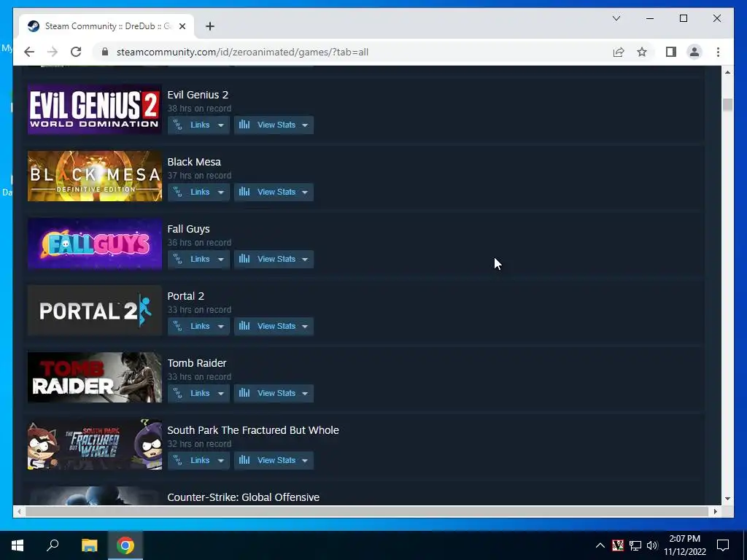This screenshot has width=747, height=560.
Task: Click links icon for Tomb Raider
Action: pyautogui.click(x=178, y=393)
